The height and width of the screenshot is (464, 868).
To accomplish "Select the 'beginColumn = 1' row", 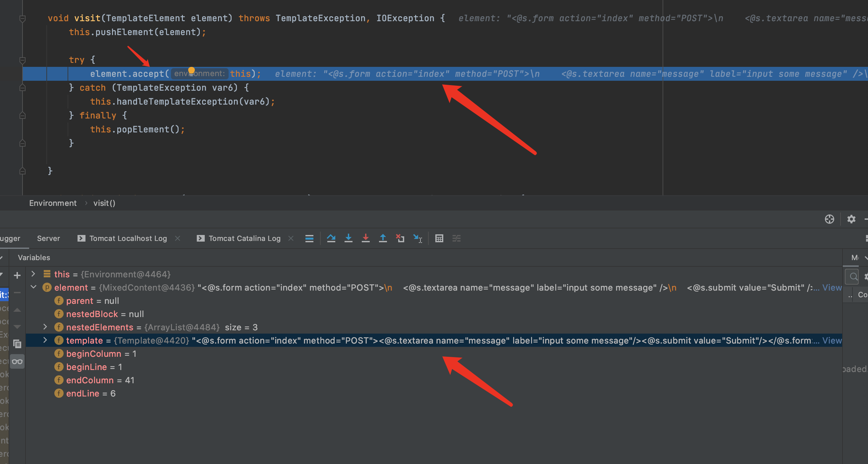I will [434, 353].
